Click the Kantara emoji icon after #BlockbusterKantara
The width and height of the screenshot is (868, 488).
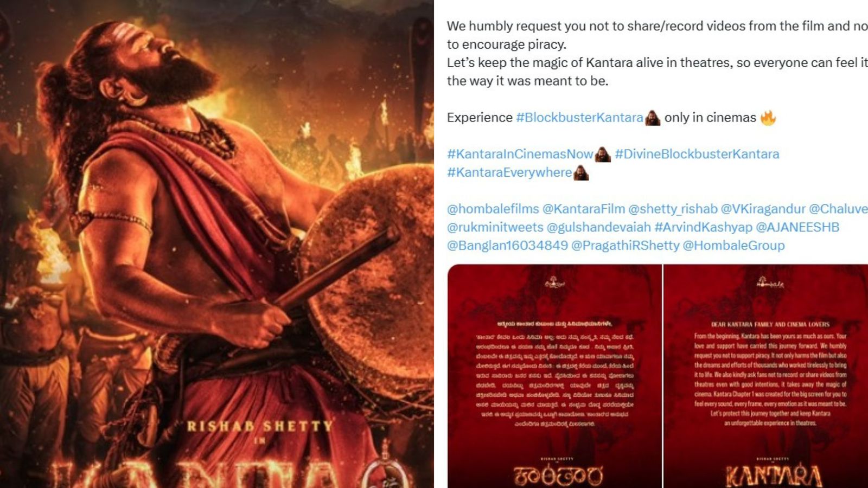[653, 118]
